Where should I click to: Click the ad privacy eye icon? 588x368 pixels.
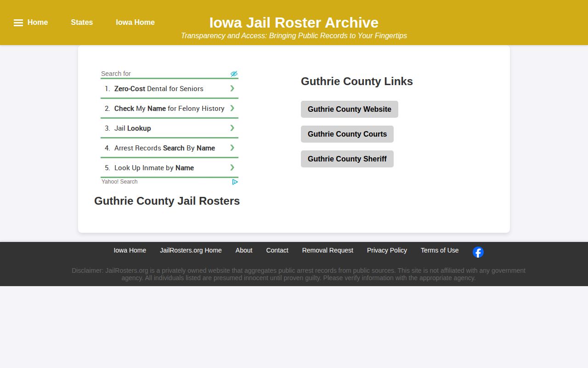pos(234,74)
